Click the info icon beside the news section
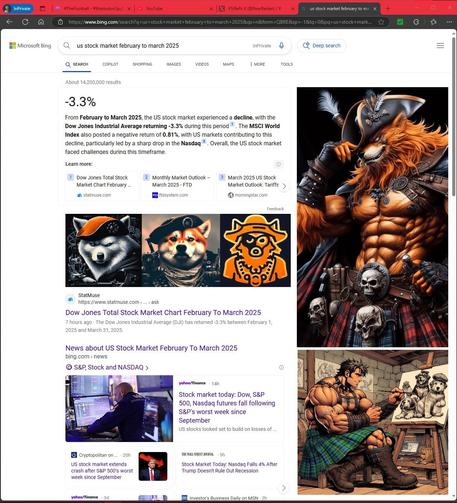 pyautogui.click(x=281, y=367)
